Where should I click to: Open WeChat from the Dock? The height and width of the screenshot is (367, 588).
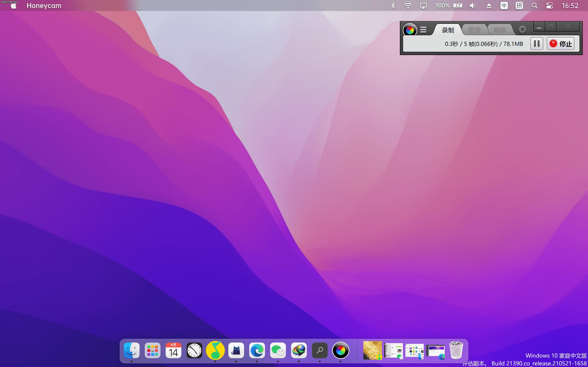278,350
